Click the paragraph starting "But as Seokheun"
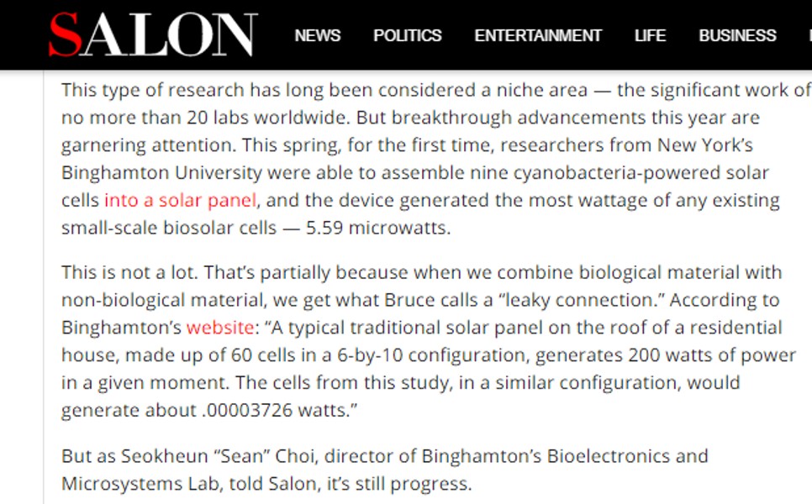The image size is (812, 504). point(378,470)
